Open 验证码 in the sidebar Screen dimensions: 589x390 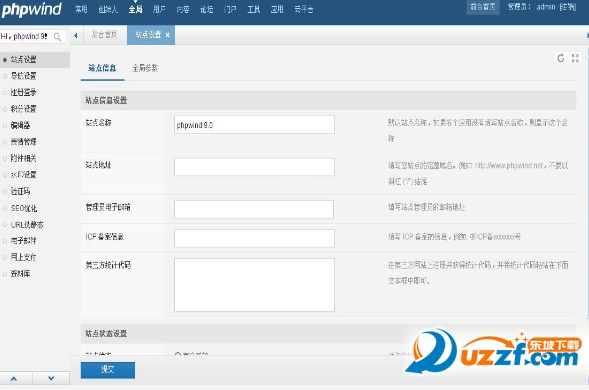[20, 191]
